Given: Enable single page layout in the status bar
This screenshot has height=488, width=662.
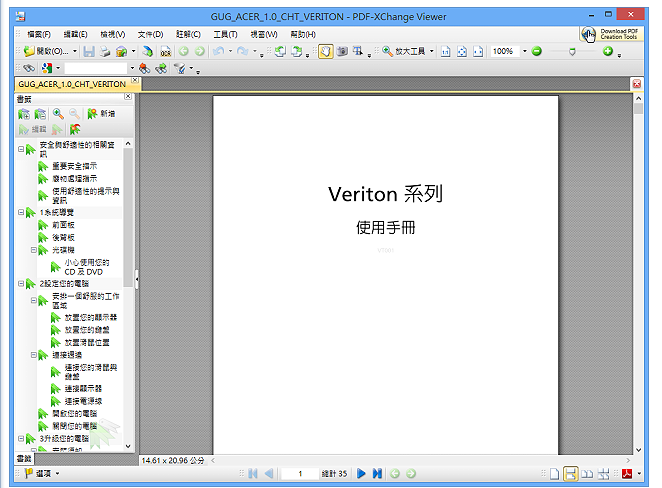Looking at the screenshot, I should (x=554, y=474).
